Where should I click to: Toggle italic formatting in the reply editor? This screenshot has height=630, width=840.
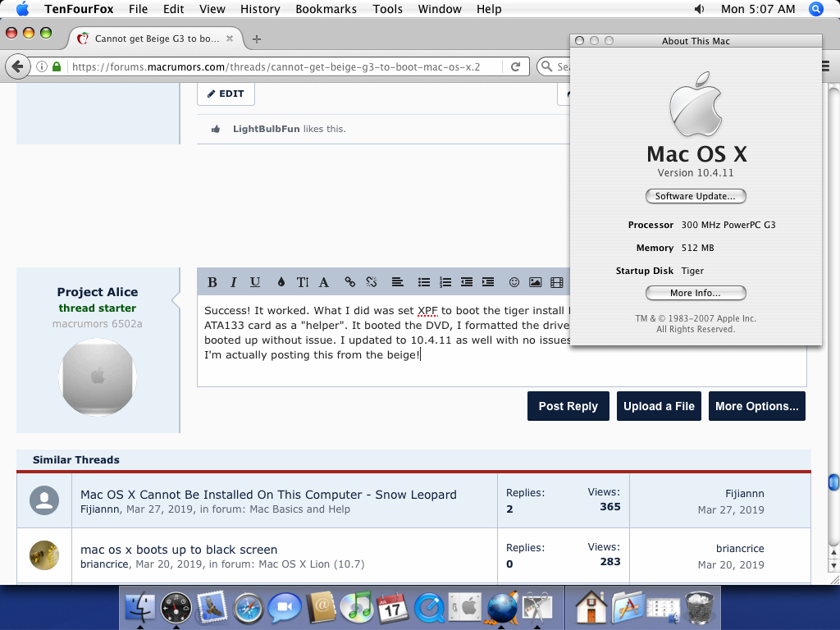(x=234, y=282)
